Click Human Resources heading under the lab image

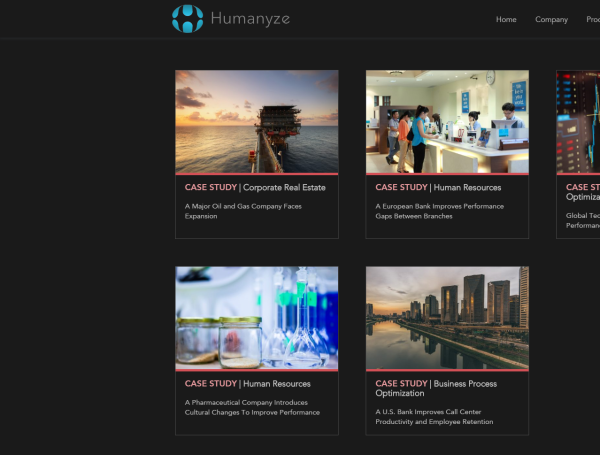tap(247, 383)
